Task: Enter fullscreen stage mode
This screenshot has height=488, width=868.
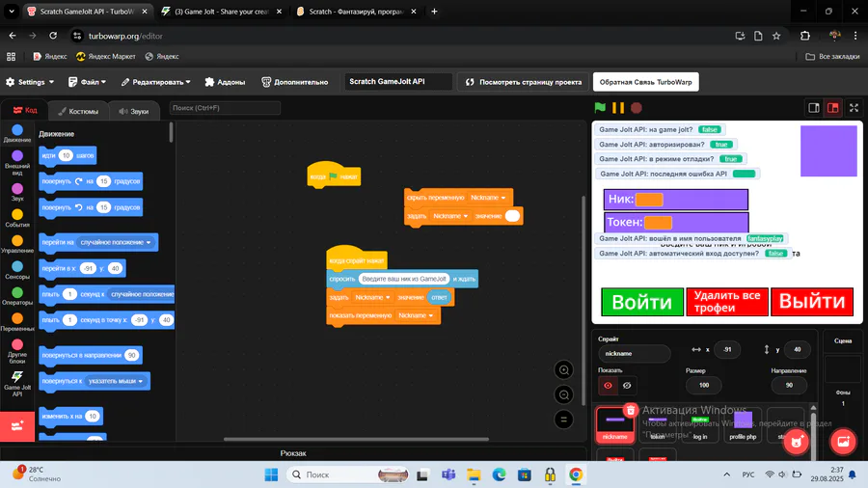Action: click(854, 108)
